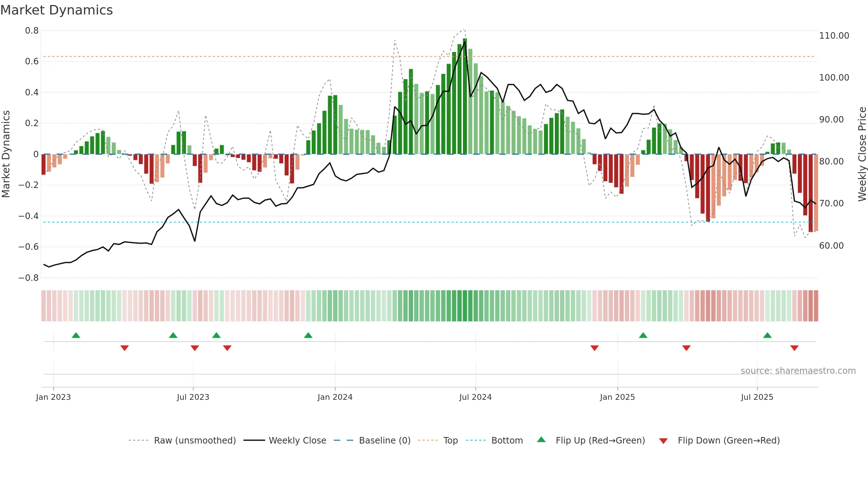Toggle the Baseline (0) legend entry
This screenshot has width=868, height=488.
coord(372,440)
